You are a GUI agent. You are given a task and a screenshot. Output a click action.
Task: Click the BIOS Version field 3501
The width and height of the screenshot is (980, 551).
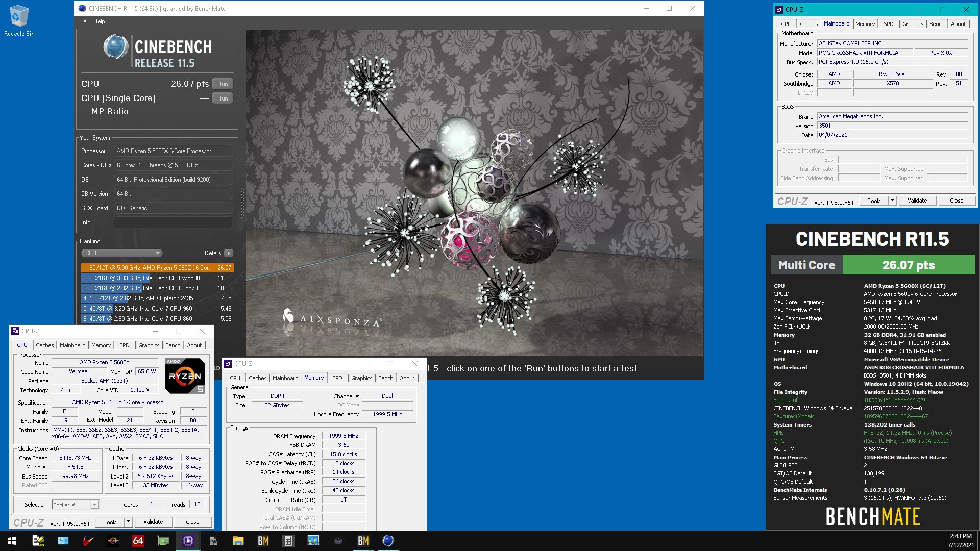[893, 126]
